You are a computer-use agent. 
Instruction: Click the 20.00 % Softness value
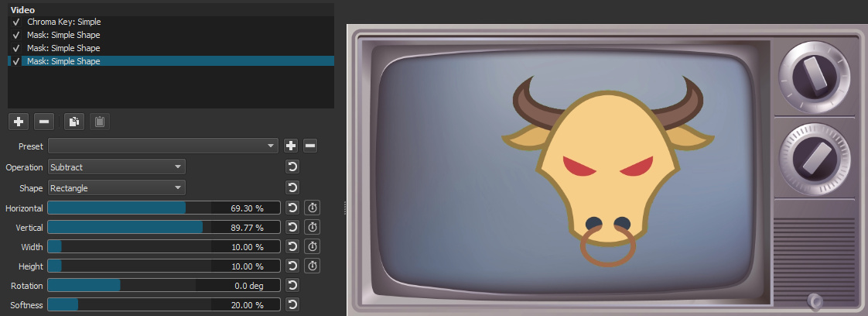pos(247,305)
